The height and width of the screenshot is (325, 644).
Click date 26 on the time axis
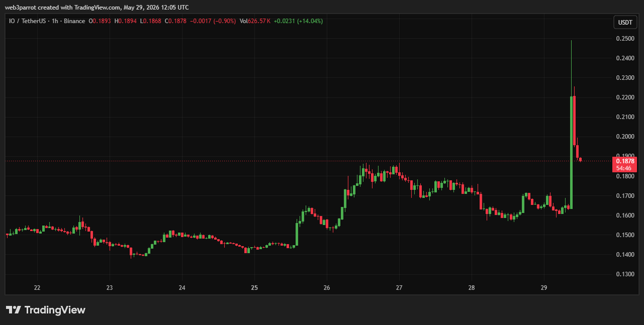[327, 287]
